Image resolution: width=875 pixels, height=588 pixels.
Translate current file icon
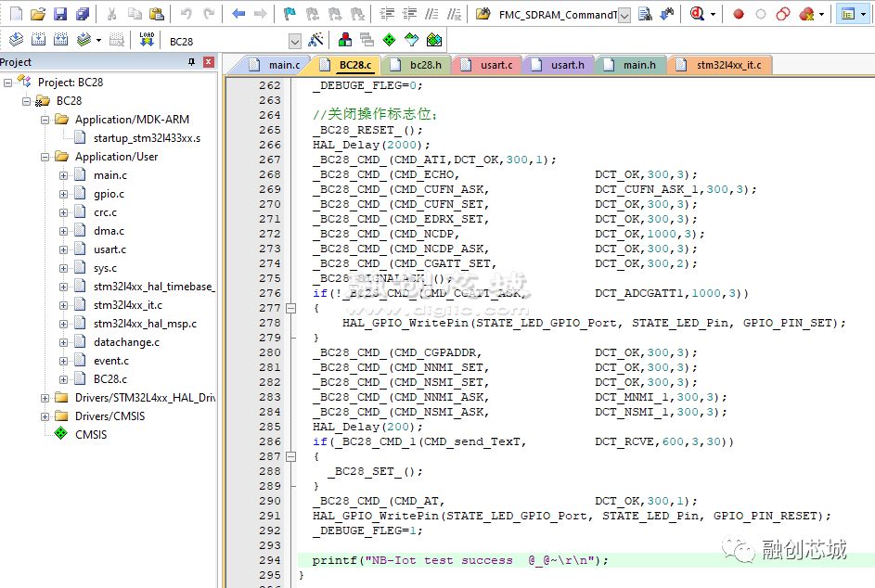[x=16, y=40]
